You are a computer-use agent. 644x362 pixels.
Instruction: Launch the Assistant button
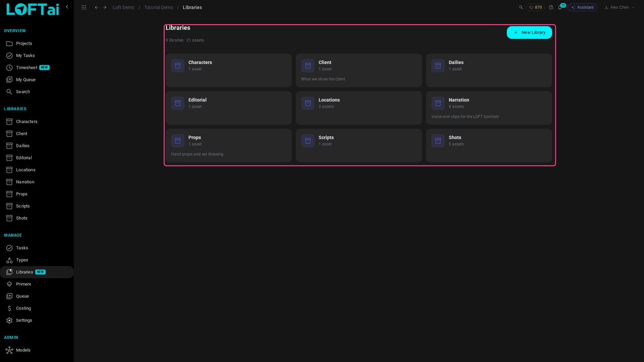coord(583,8)
